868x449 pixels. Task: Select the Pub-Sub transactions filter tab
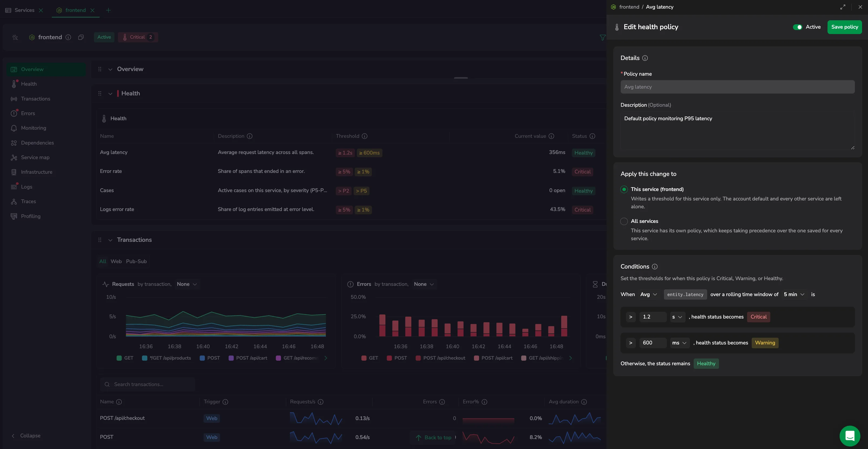(136, 262)
